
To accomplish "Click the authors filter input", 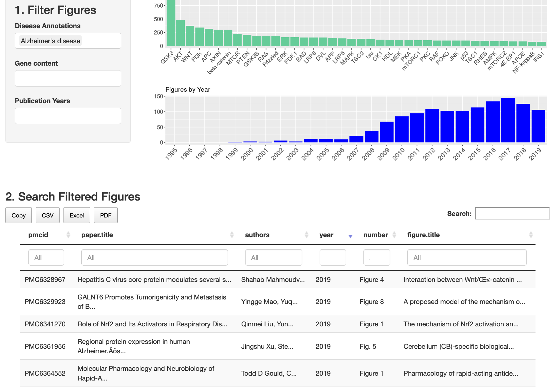I will coord(273,258).
